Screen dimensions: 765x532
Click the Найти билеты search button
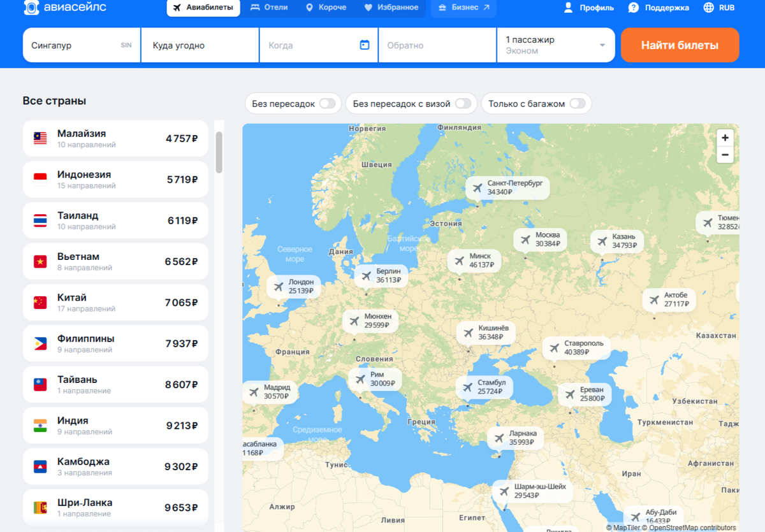tap(680, 45)
